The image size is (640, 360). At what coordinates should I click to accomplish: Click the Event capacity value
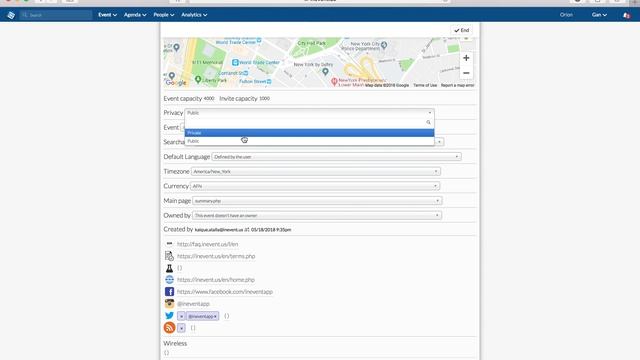click(209, 98)
